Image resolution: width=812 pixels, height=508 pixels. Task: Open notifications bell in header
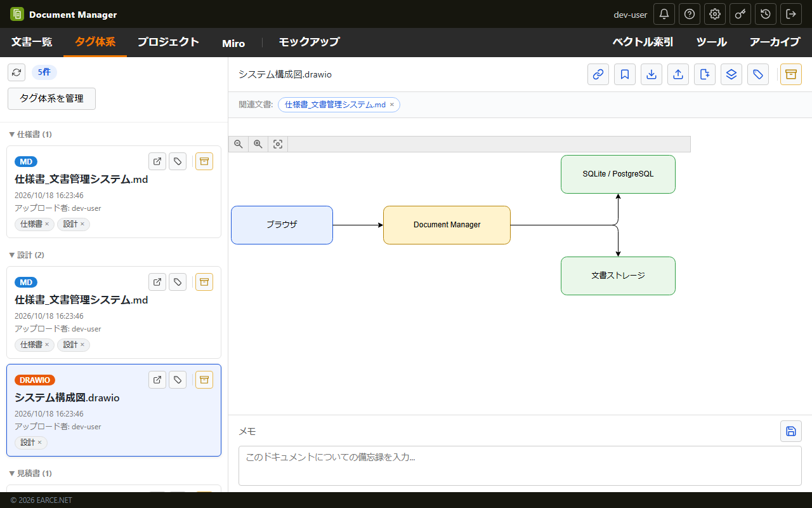click(x=664, y=14)
